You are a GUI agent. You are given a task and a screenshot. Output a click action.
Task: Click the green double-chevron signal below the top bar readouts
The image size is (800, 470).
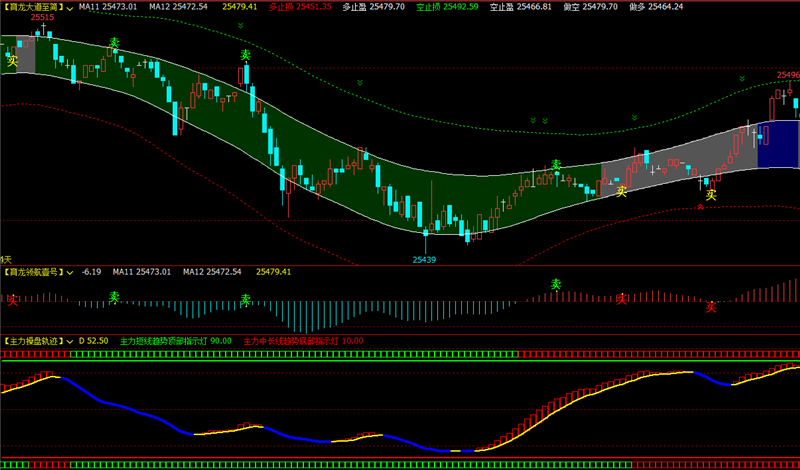click(240, 25)
